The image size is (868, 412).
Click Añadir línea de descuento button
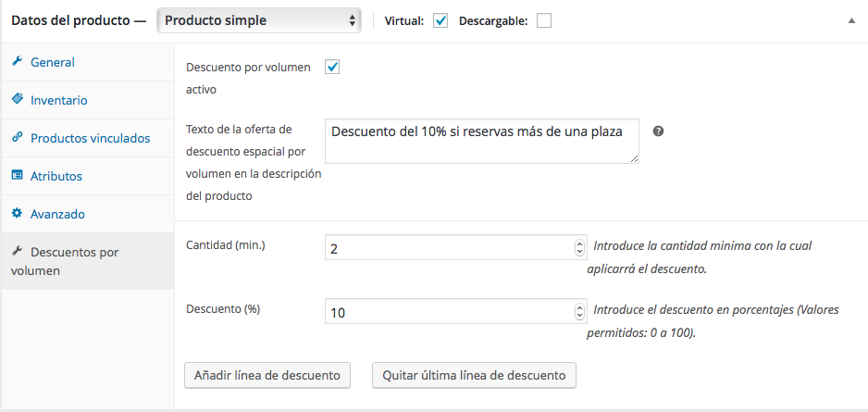coord(267,376)
